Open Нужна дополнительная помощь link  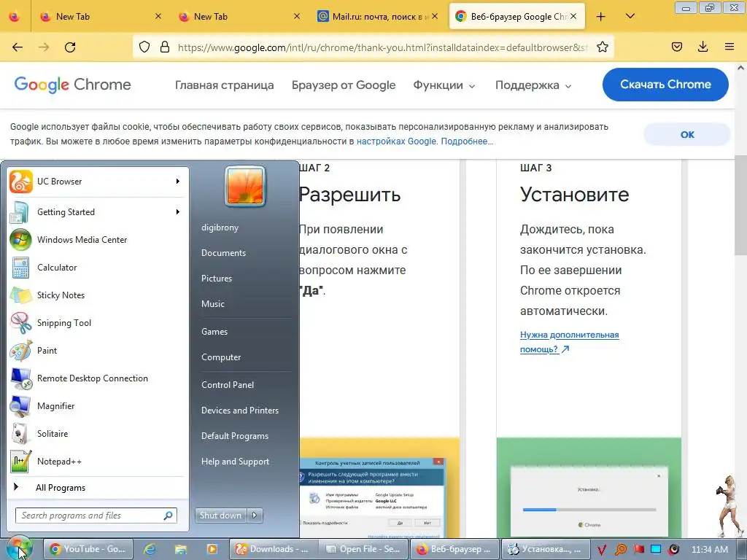pyautogui.click(x=569, y=342)
